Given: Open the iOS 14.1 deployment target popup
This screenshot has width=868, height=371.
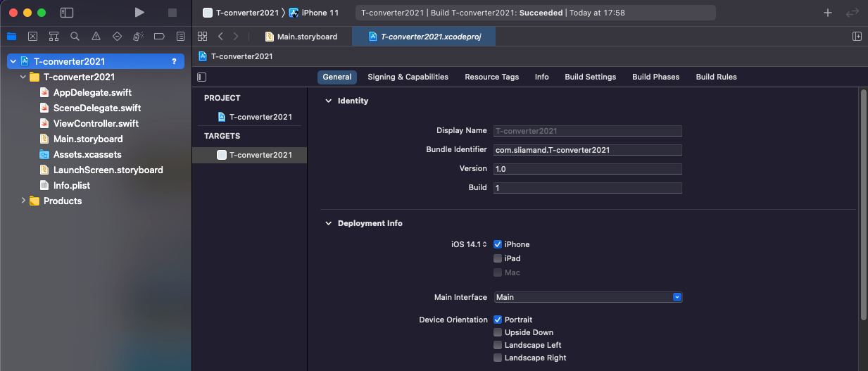Looking at the screenshot, I should (x=469, y=244).
